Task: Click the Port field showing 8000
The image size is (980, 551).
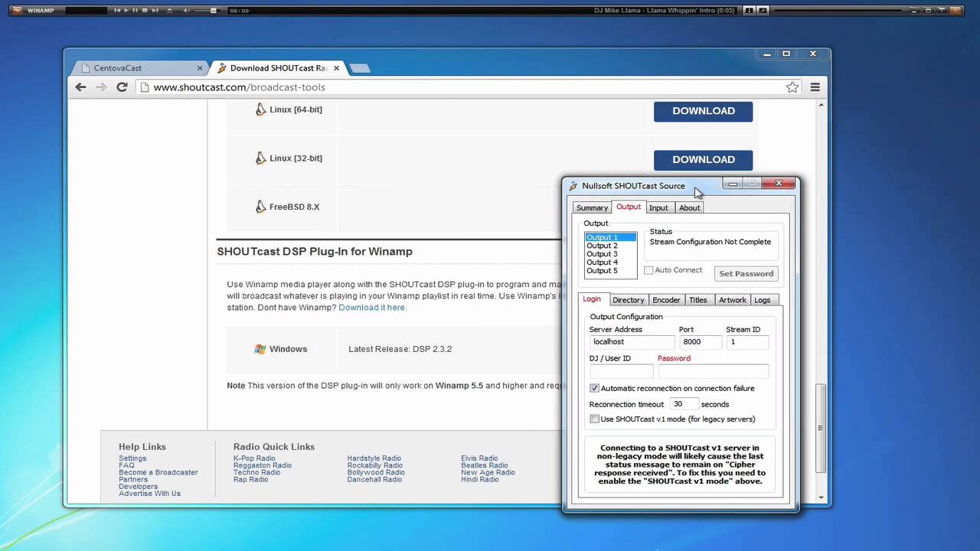Action: [700, 342]
